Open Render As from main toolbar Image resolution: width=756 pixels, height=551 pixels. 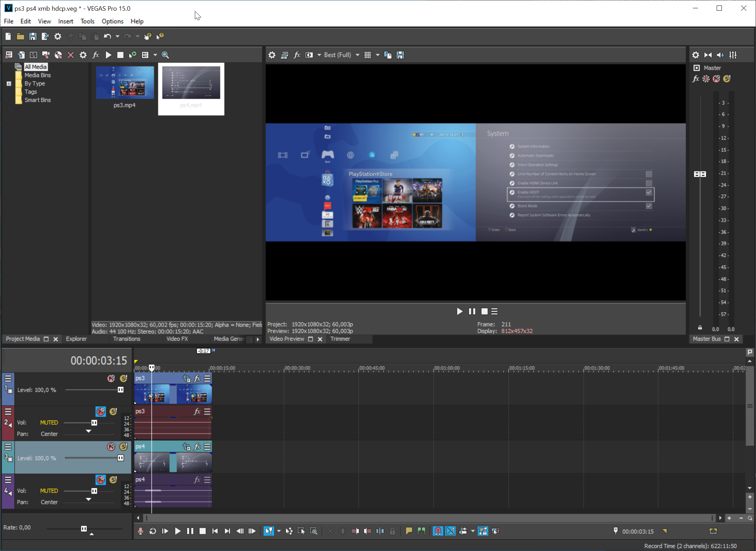tap(45, 36)
